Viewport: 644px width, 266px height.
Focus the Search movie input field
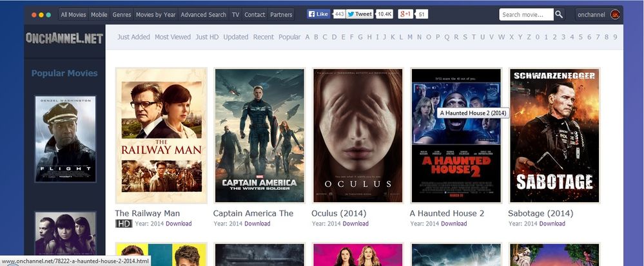[x=527, y=14]
